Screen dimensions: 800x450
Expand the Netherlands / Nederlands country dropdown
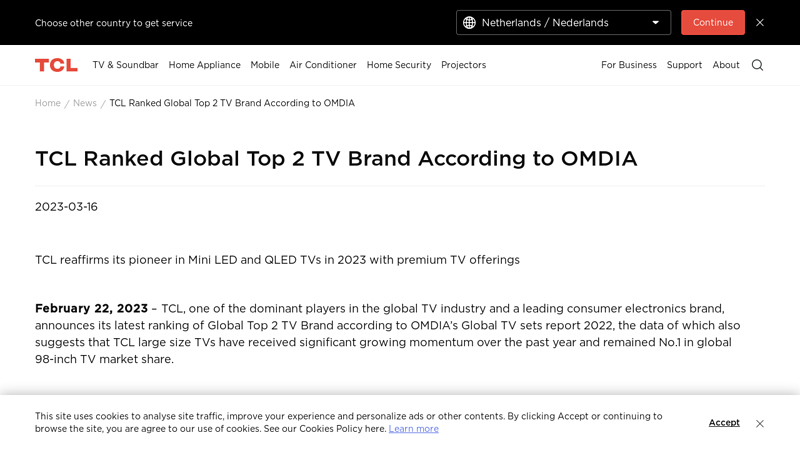click(x=563, y=22)
